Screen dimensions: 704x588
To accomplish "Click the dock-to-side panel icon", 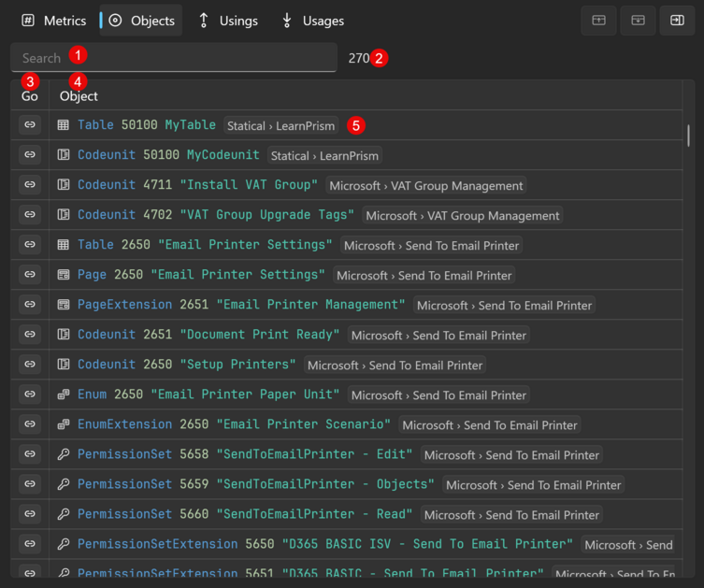I will [676, 21].
